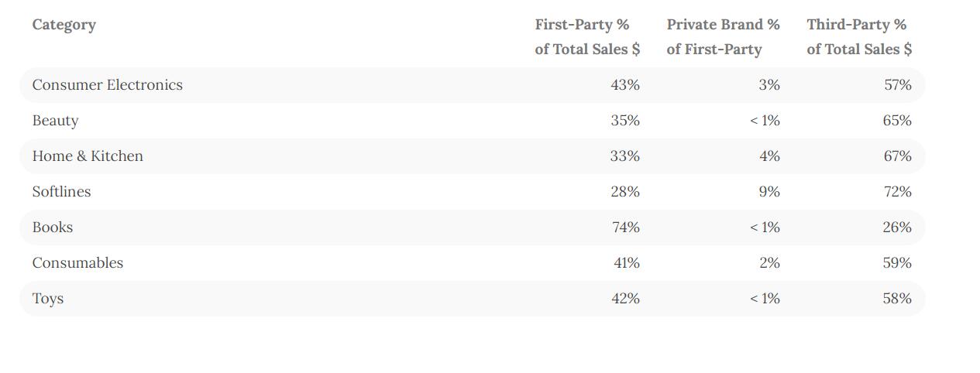Image resolution: width=980 pixels, height=373 pixels.
Task: Click the Toys row label
Action: point(48,299)
